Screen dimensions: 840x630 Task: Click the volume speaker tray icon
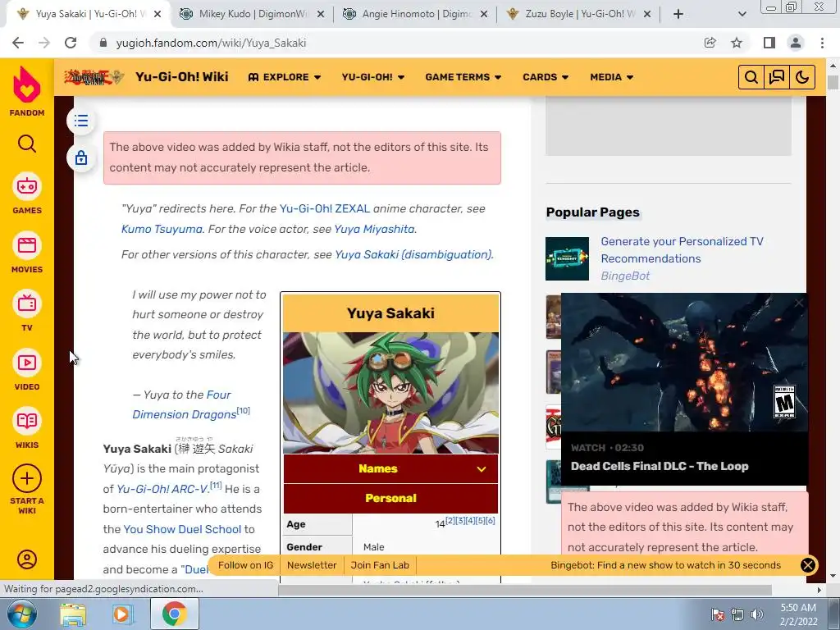[x=757, y=614]
